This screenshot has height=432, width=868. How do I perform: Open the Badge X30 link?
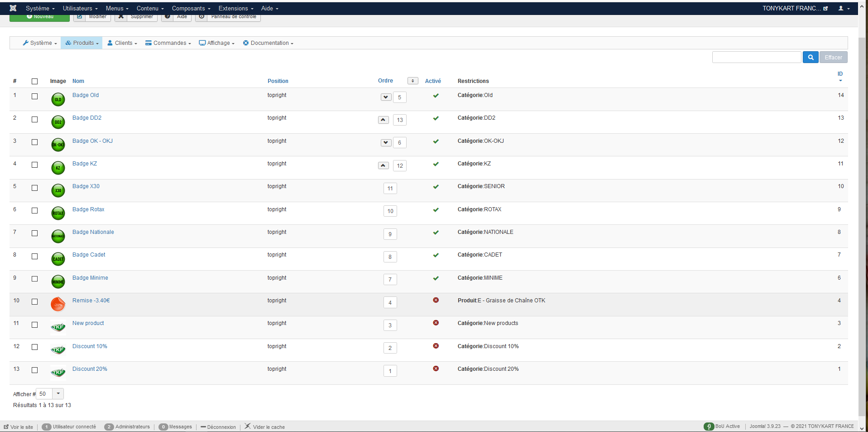click(86, 186)
